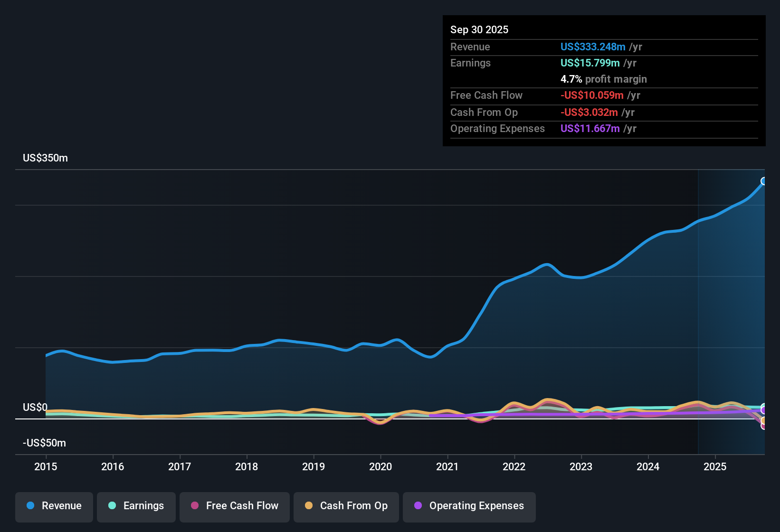780x532 pixels.
Task: Select the 2020 label on the time axis
Action: pos(380,467)
